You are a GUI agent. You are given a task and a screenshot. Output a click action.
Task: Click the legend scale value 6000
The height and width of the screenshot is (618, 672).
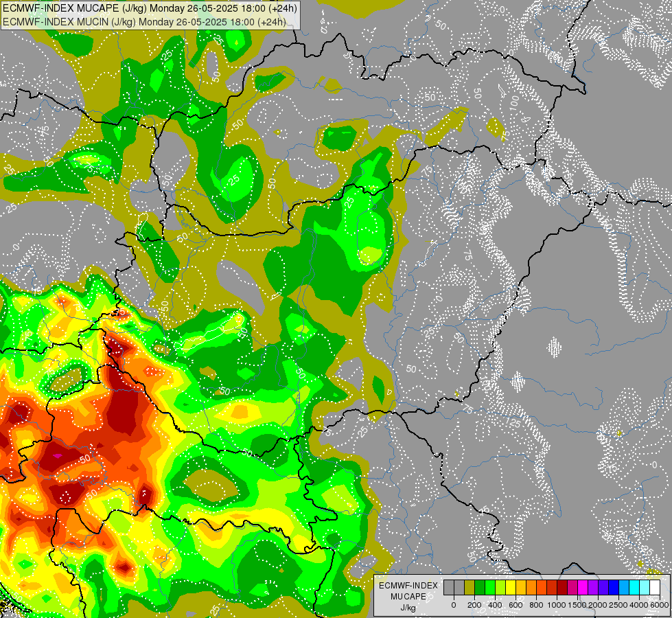660,605
